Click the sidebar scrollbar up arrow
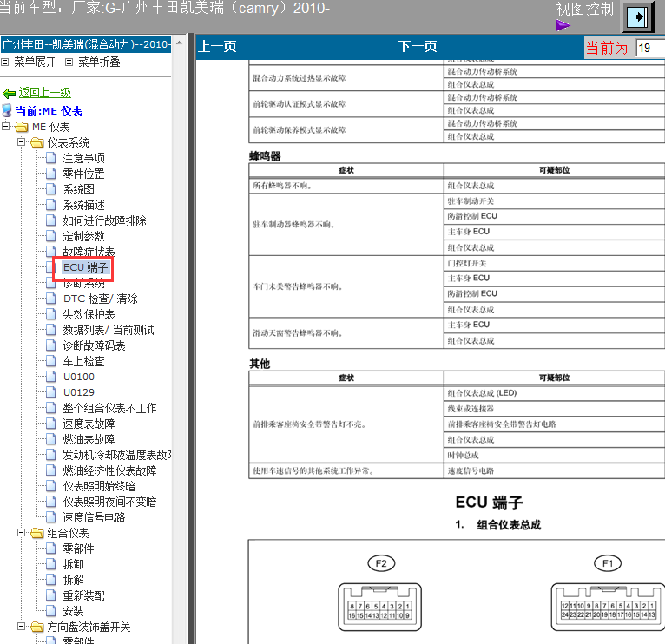665x644 pixels. point(179,43)
